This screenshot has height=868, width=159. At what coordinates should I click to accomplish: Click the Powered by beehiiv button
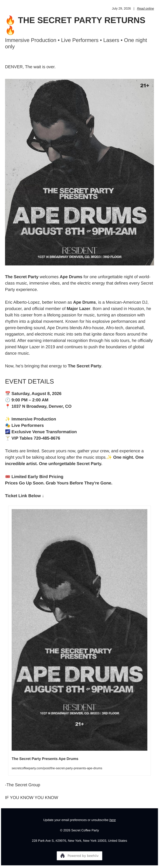click(79, 856)
